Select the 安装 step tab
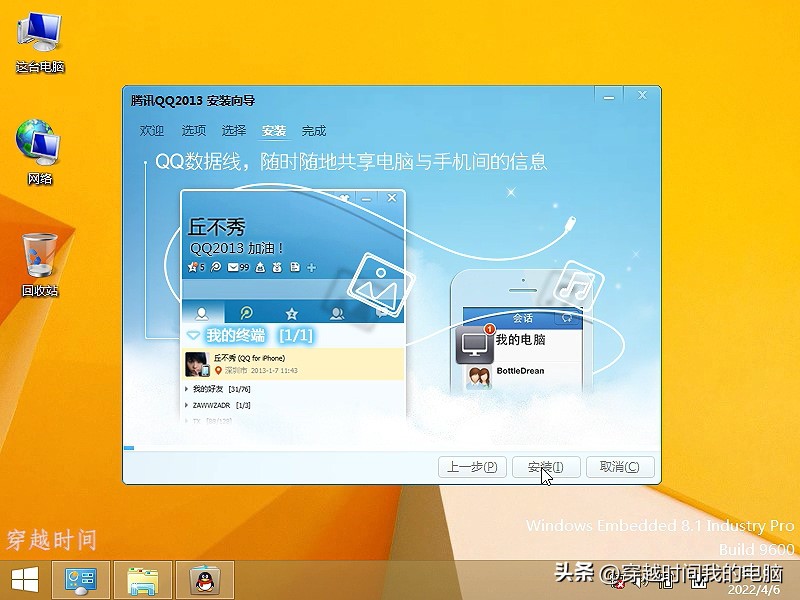 coord(274,131)
